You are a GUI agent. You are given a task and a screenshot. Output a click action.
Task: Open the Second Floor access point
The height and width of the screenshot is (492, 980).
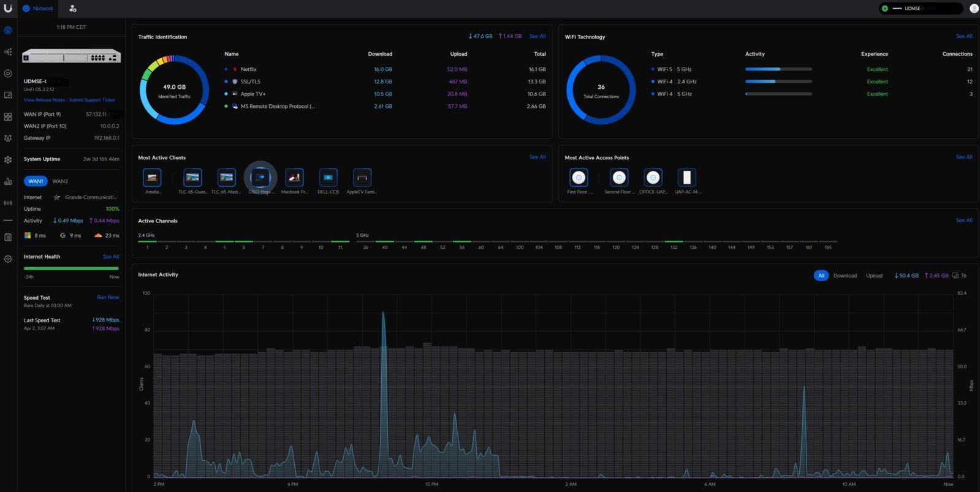click(x=619, y=178)
